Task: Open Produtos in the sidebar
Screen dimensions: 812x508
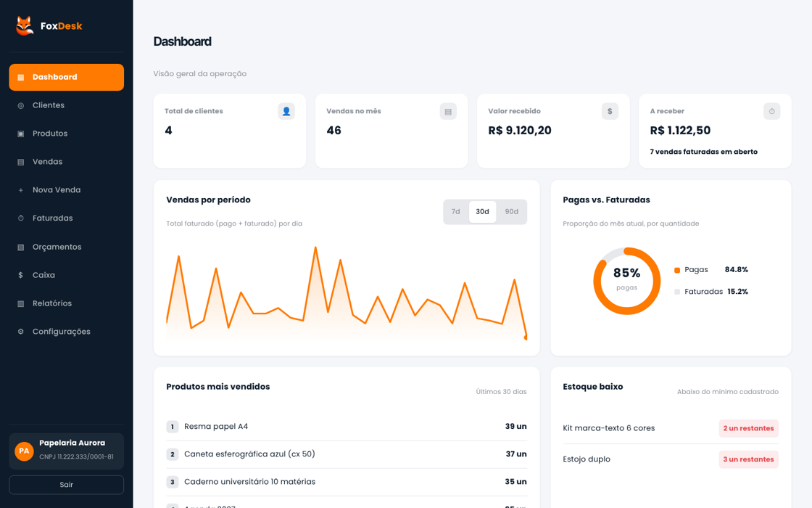Action: click(66, 134)
